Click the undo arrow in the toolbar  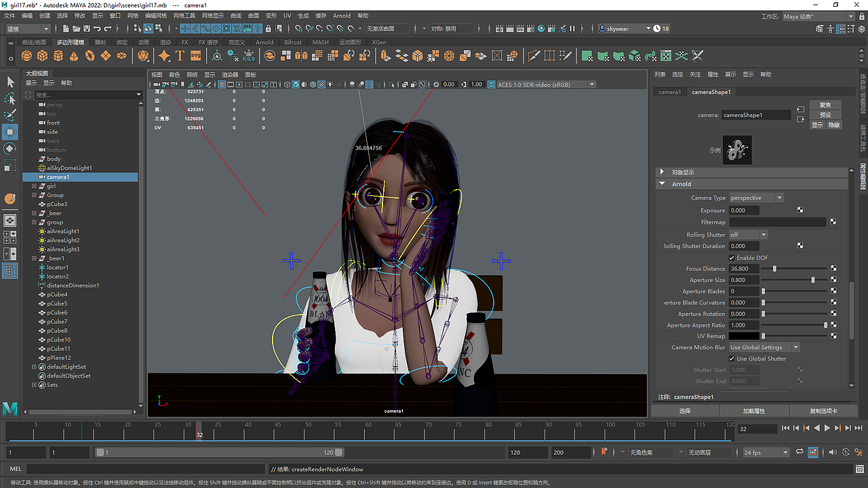[x=98, y=28]
